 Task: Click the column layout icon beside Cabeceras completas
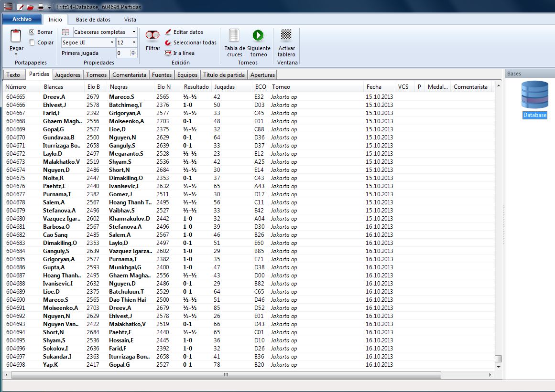point(65,32)
